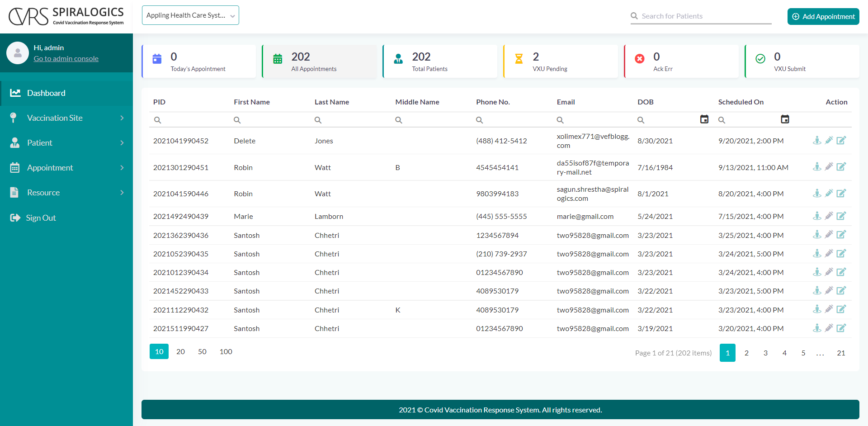This screenshot has height=426, width=868.
Task: Click the Phone No. filter field
Action: (514, 120)
